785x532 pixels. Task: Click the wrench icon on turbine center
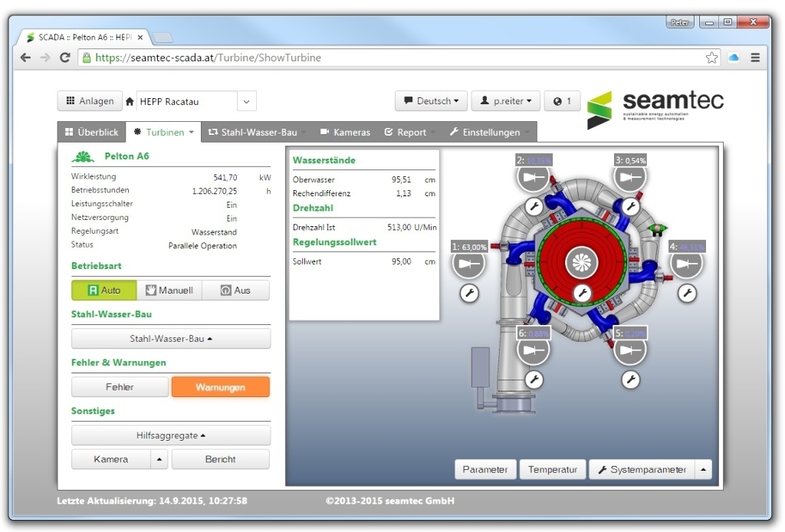pyautogui.click(x=582, y=292)
